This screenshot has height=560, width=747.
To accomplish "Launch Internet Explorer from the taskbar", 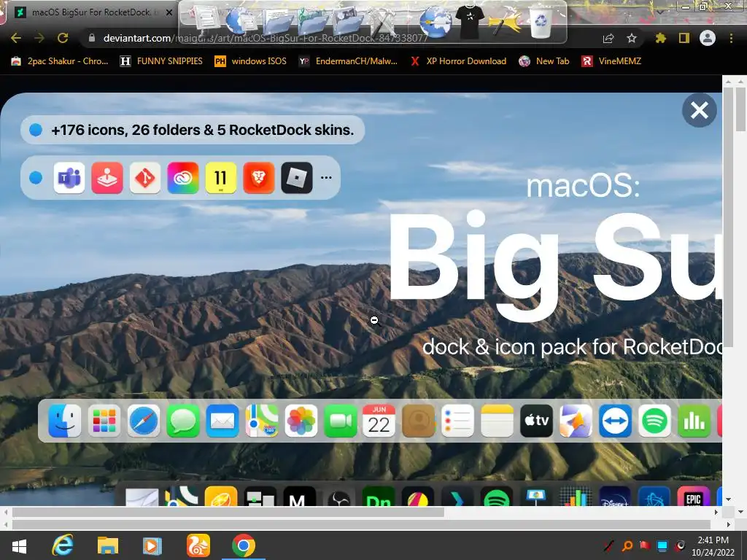I will [63, 545].
